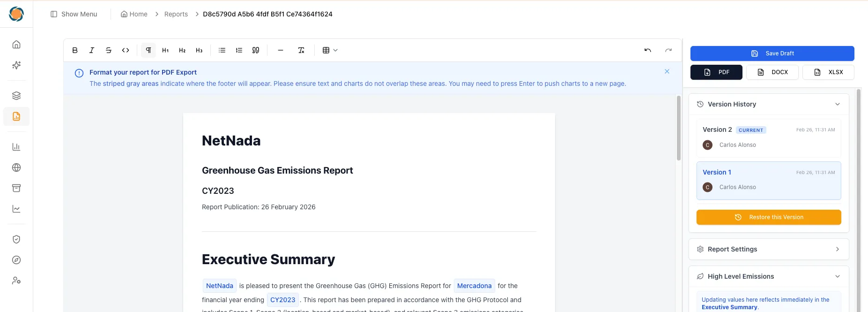Click the editor vertical scrollbar
Viewport: 868px width, 312px height.
tap(679, 128)
